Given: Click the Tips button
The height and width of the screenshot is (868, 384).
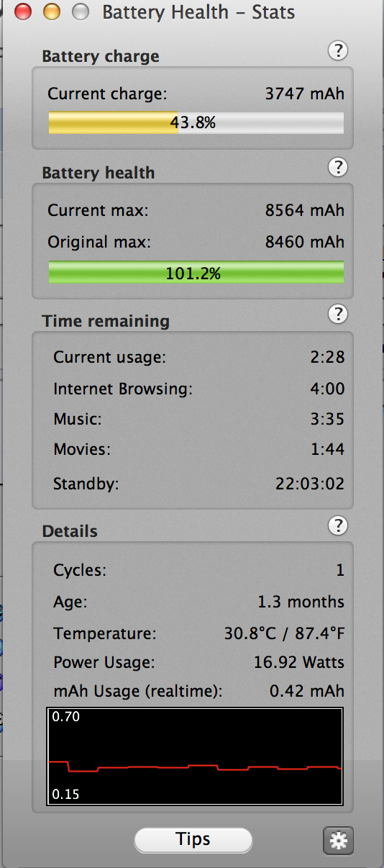Looking at the screenshot, I should 193,839.
